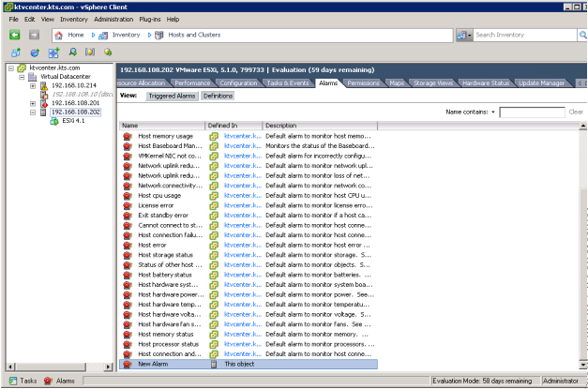Click the warning host icon for 192.168.10.214
This screenshot has width=588, height=389.
(x=44, y=86)
